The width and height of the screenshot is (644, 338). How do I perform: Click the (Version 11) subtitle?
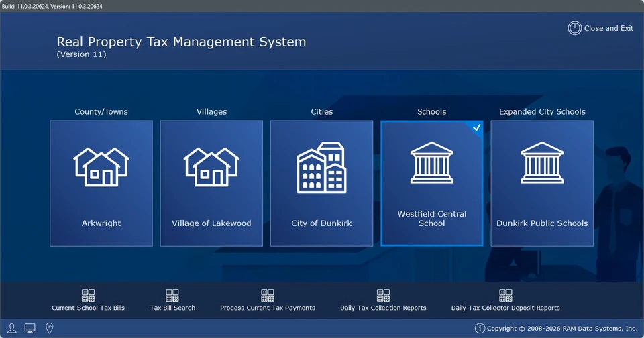81,54
